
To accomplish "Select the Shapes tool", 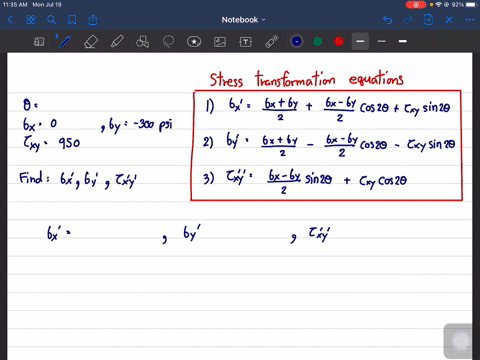I will click(142, 42).
